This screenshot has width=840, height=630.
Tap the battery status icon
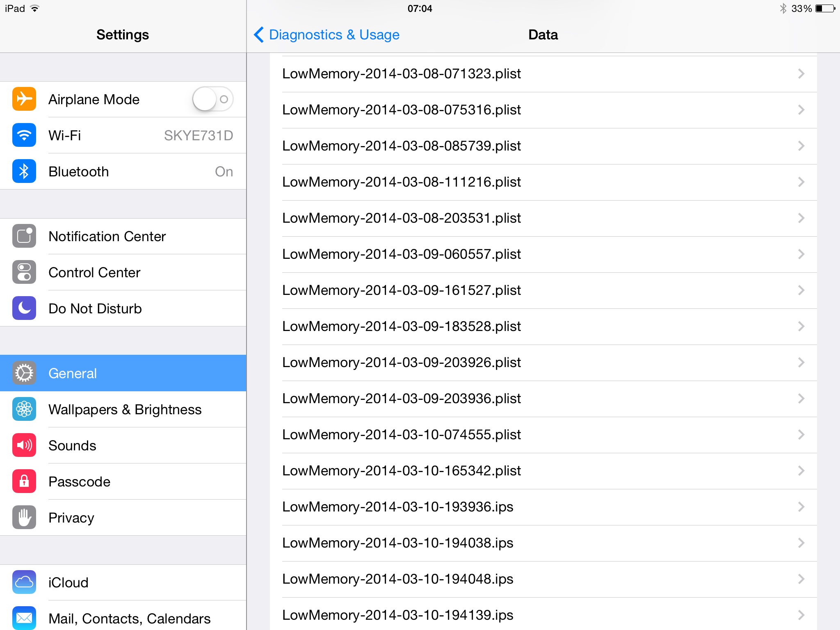[825, 8]
